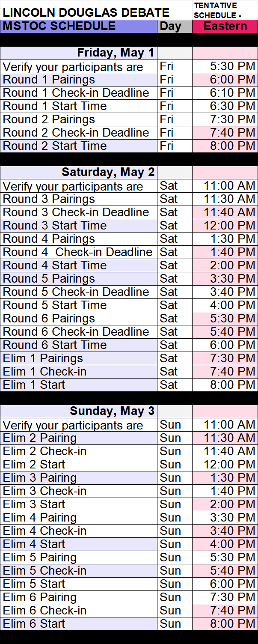
Task: Select the Day column header cell
Action: (x=175, y=26)
